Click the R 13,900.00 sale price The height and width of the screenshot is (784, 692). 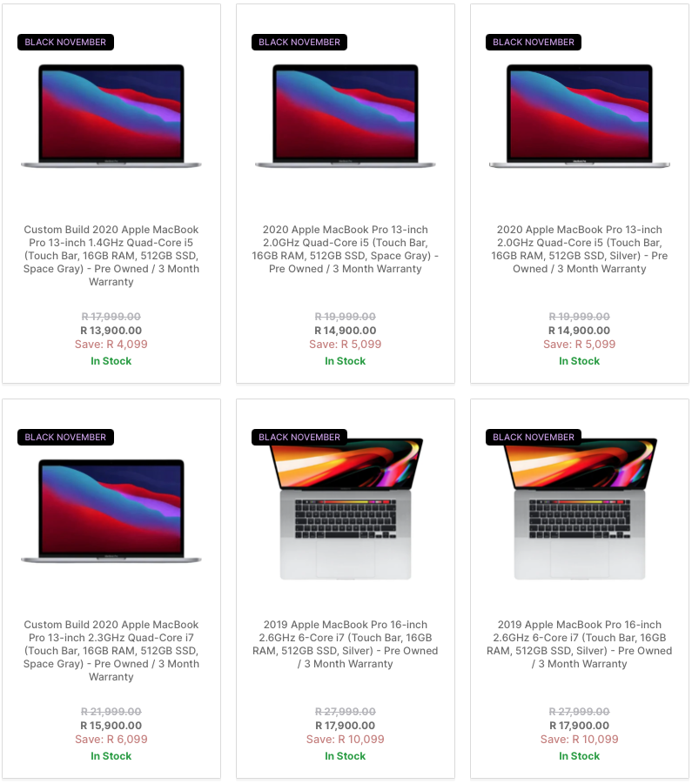(111, 331)
